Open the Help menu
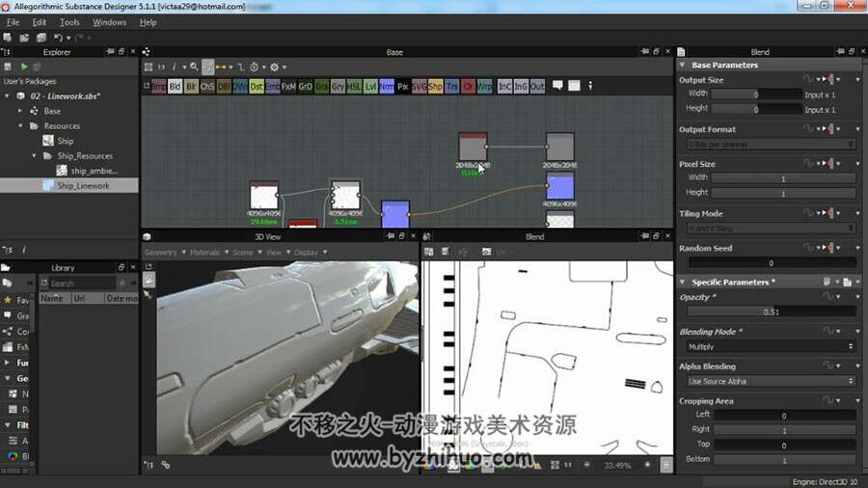Image resolution: width=868 pixels, height=488 pixels. point(148,22)
